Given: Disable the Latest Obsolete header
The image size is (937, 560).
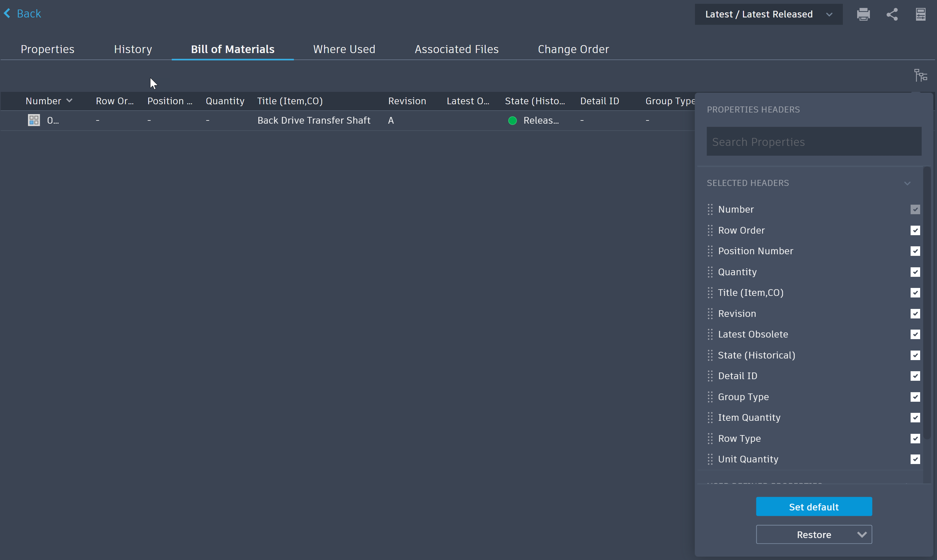Looking at the screenshot, I should coord(915,334).
